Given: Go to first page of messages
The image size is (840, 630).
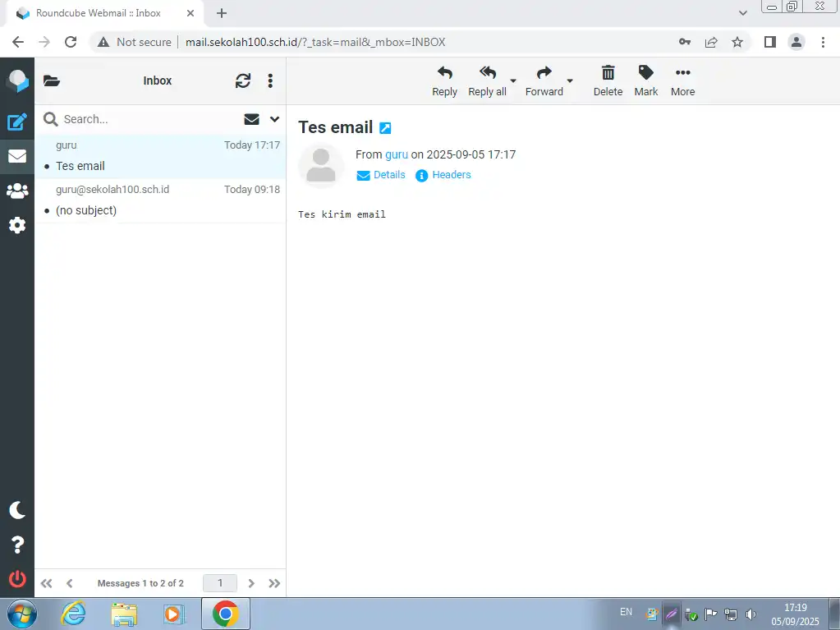Looking at the screenshot, I should tap(47, 583).
